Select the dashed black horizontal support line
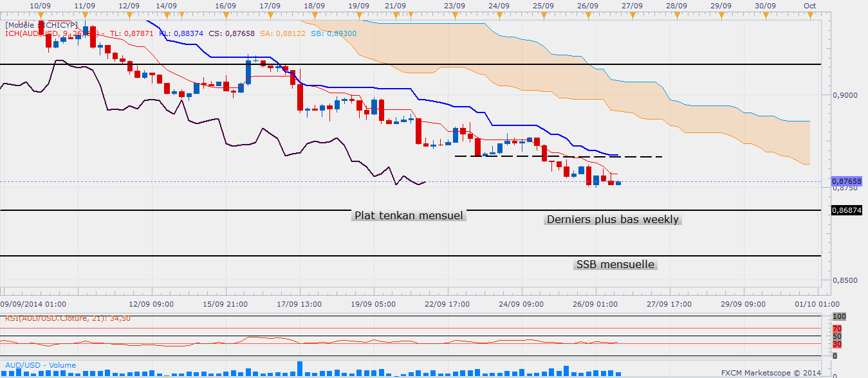Screen dimensions: 868x378 559,156
